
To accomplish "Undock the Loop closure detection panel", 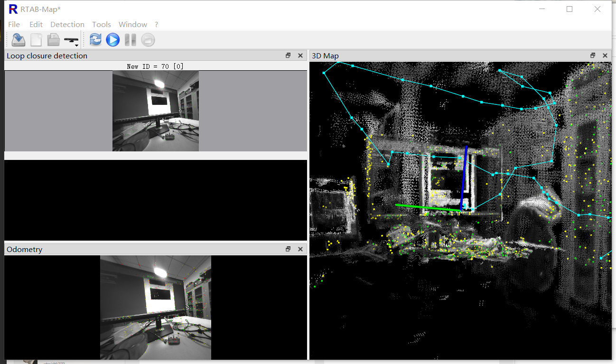I will pos(288,55).
